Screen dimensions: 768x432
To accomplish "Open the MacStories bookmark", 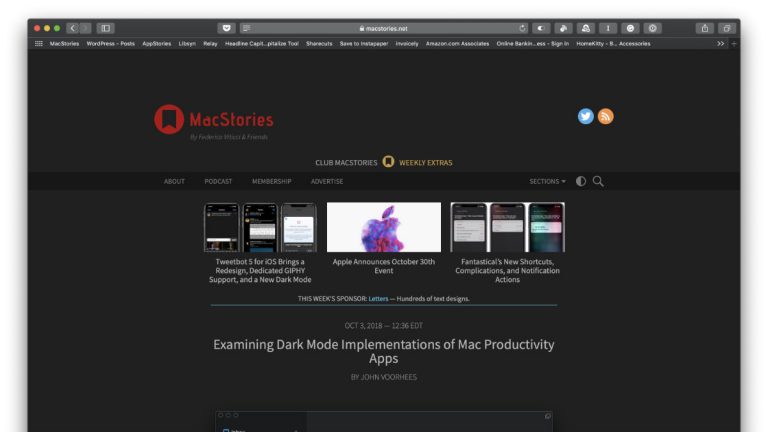I will (x=64, y=44).
